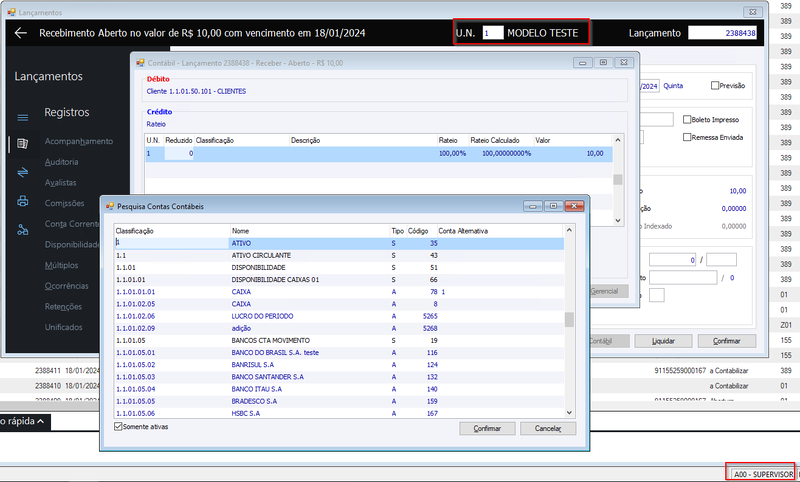Viewport: 800px width, 482px height.
Task: Open Acompanhamento in Registros menu
Action: click(x=79, y=141)
